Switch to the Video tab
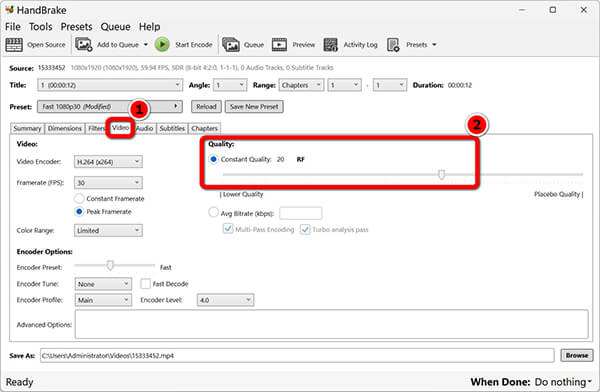 (x=121, y=127)
